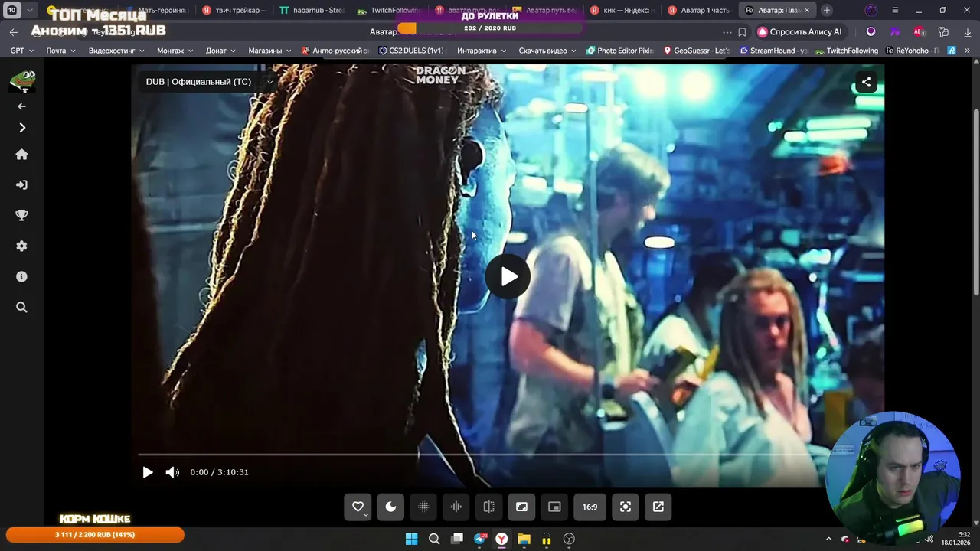Image resolution: width=980 pixels, height=551 pixels.
Task: Click the page vertical scrollbar
Action: (x=975, y=201)
